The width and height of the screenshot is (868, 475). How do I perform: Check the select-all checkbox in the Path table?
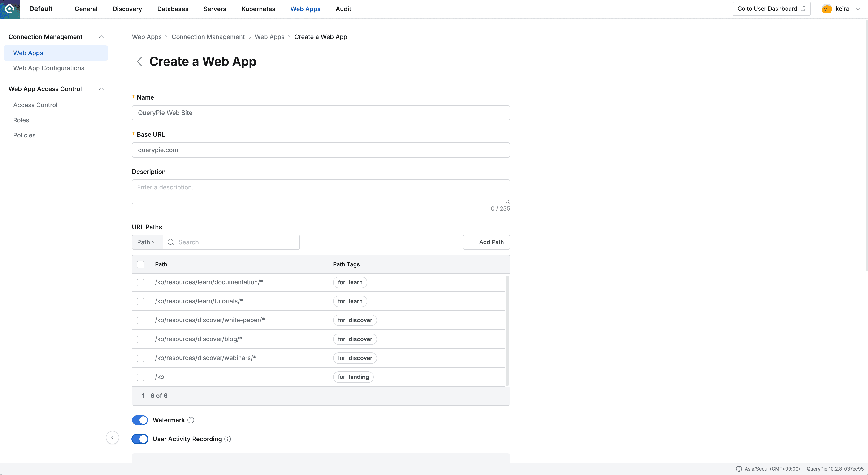tap(140, 265)
